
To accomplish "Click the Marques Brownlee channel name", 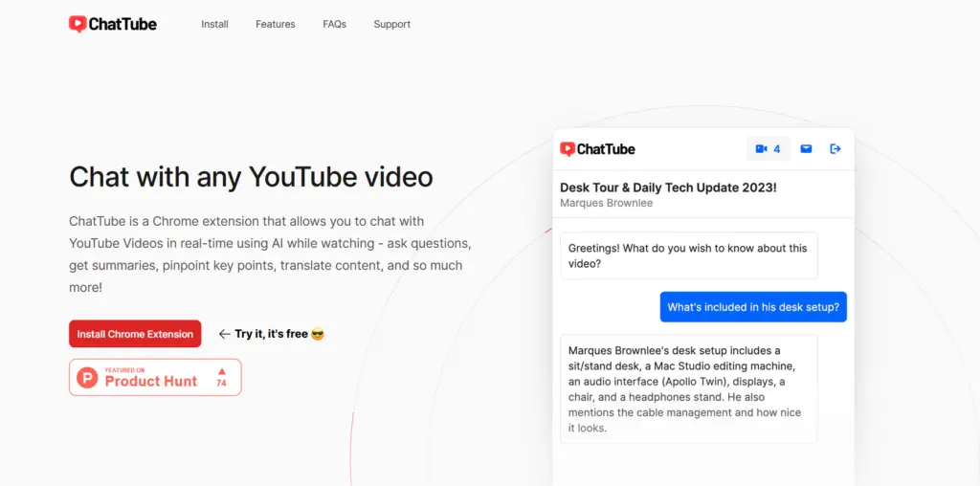I will click(606, 203).
